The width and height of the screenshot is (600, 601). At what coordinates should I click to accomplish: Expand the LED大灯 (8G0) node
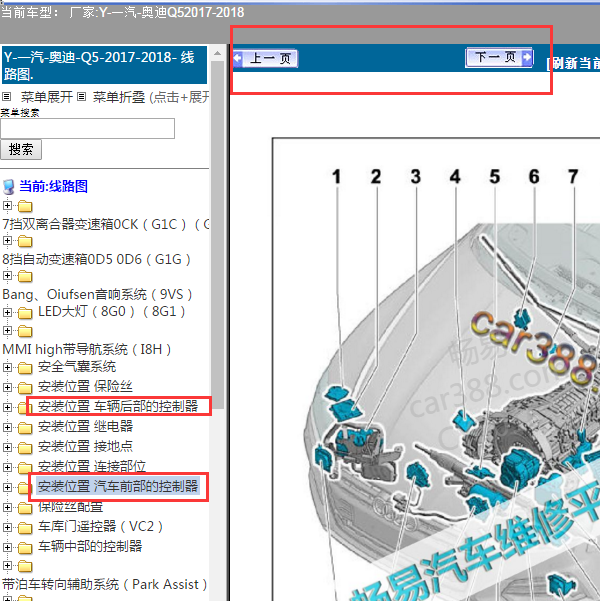[x=7, y=312]
